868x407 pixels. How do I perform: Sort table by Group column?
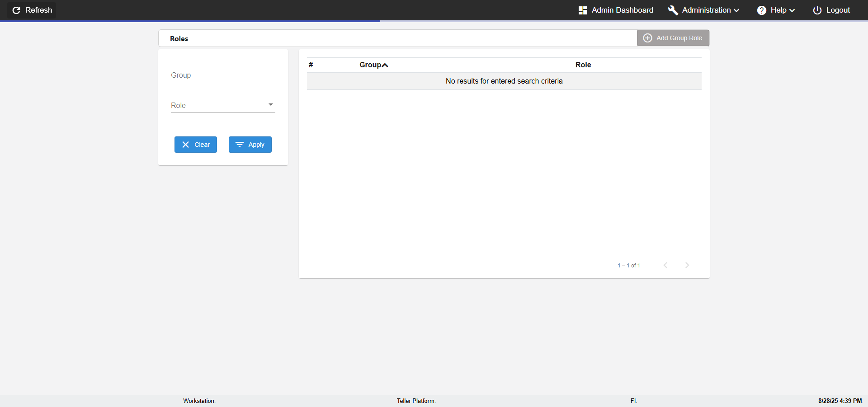pyautogui.click(x=370, y=65)
